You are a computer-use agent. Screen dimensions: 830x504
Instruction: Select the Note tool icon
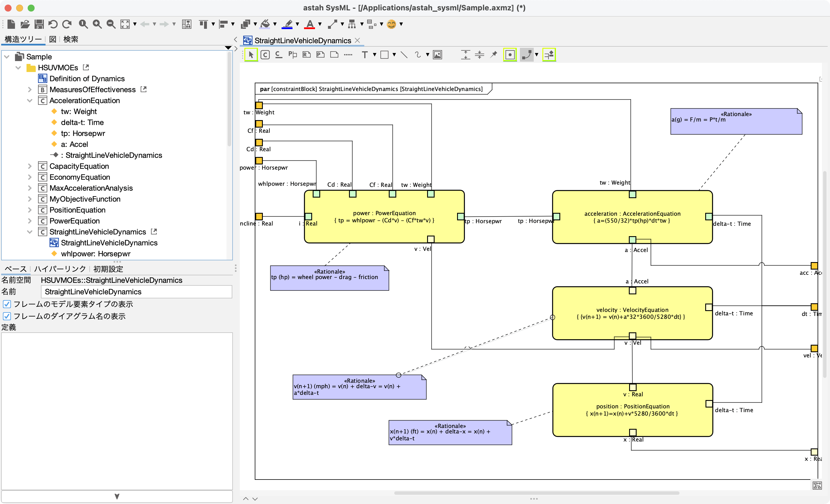tap(334, 54)
